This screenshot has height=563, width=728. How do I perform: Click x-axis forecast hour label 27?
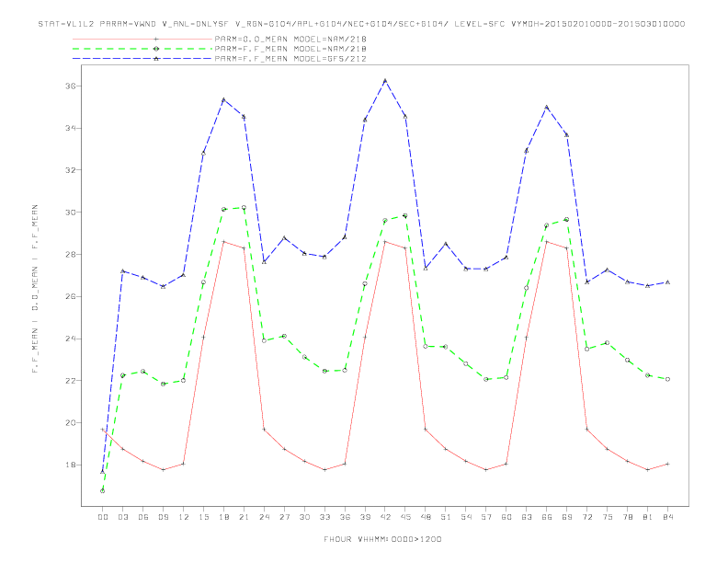[x=284, y=517]
